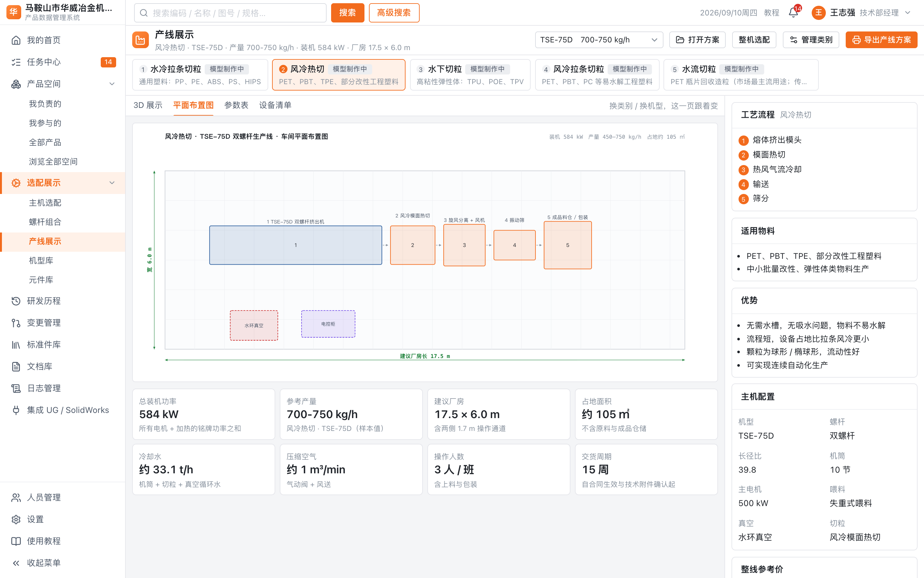Switch to 参数表 tab
The width and height of the screenshot is (924, 578).
pyautogui.click(x=236, y=105)
